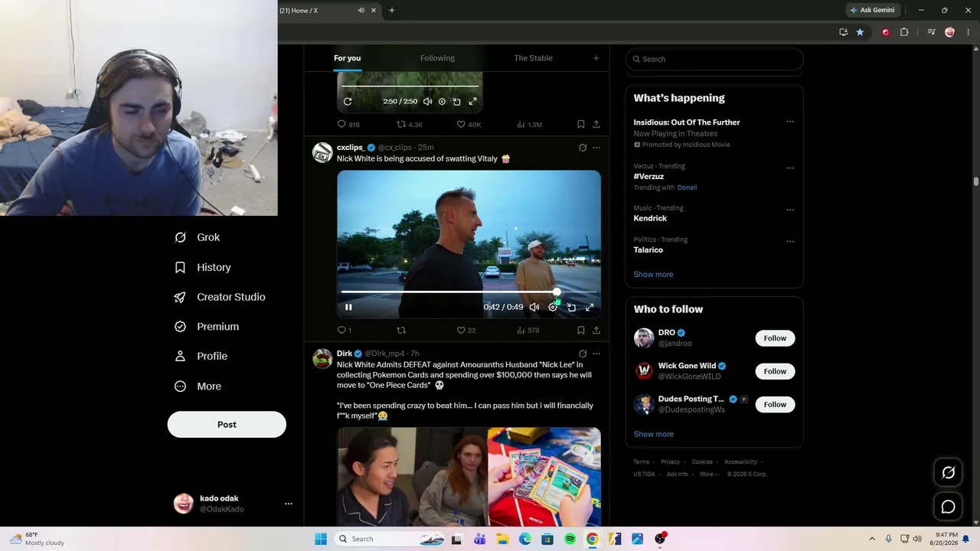Image resolution: width=980 pixels, height=551 pixels.
Task: Like the cxclips_ post with 22 likes
Action: [x=466, y=331]
